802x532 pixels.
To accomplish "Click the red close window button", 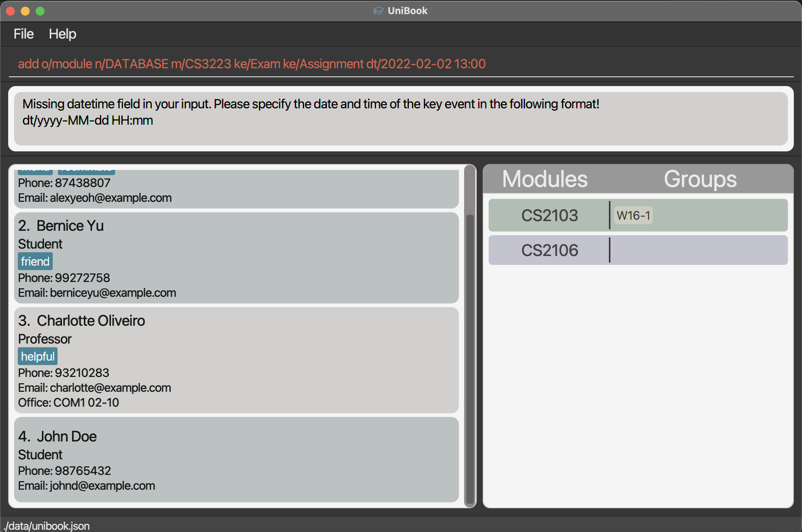I will [10, 11].
